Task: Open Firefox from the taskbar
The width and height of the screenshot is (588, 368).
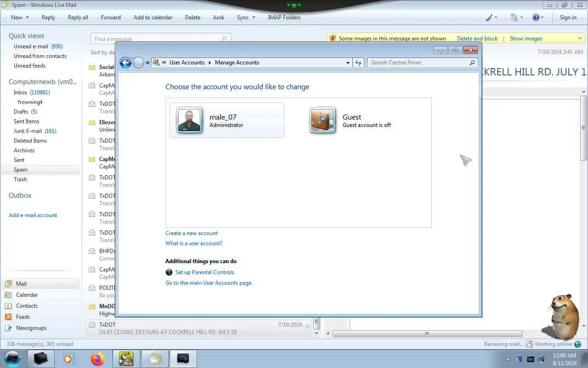Action: point(97,359)
